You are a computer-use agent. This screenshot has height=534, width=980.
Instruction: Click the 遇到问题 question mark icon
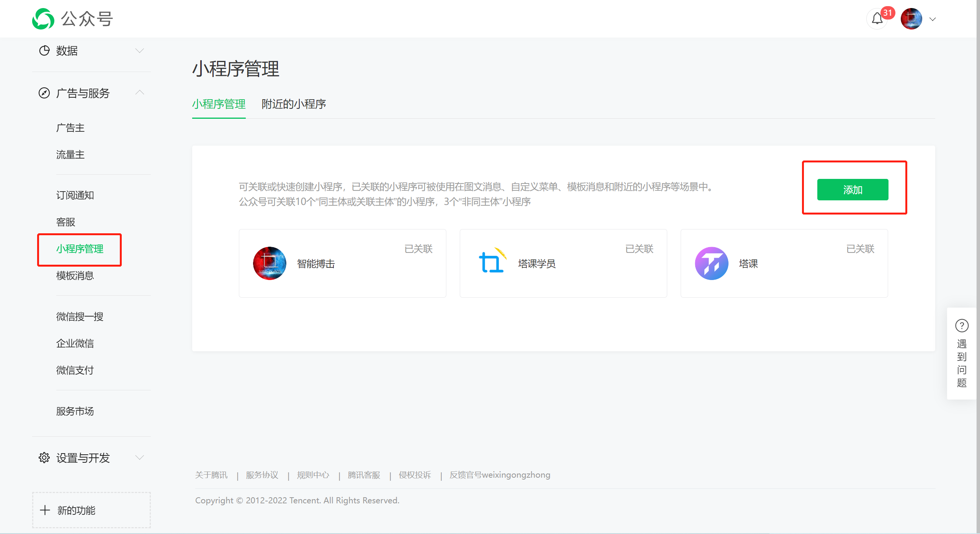962,326
